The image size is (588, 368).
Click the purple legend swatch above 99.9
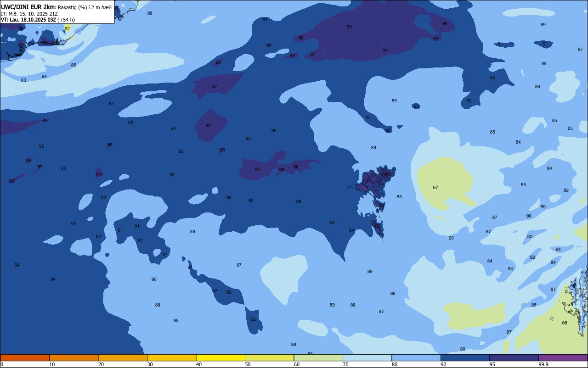coord(563,357)
